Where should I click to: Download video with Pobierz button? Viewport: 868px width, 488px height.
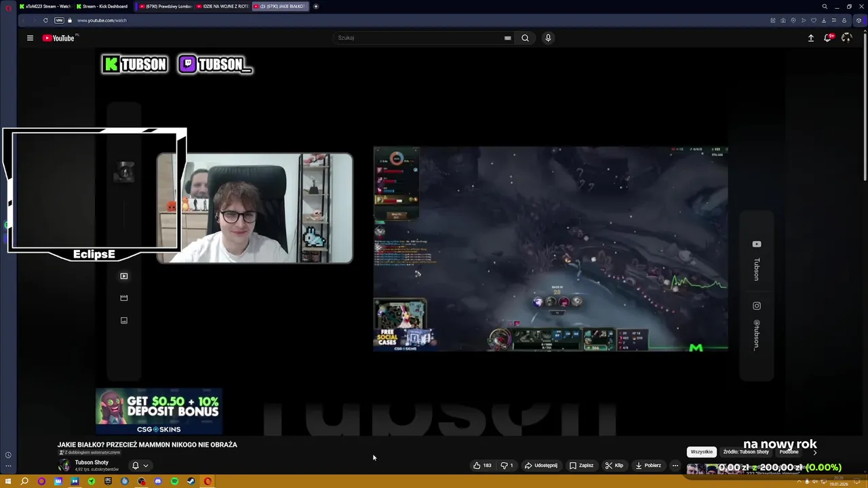[648, 466]
